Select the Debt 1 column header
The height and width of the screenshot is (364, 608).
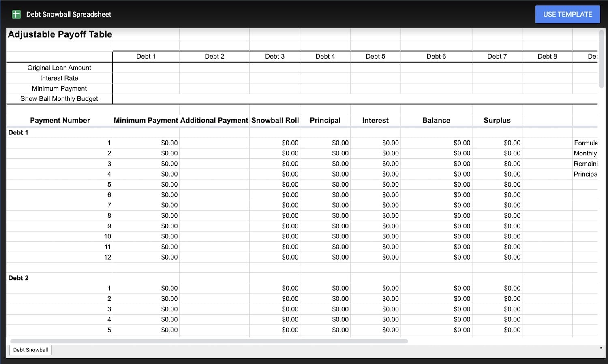click(x=146, y=57)
